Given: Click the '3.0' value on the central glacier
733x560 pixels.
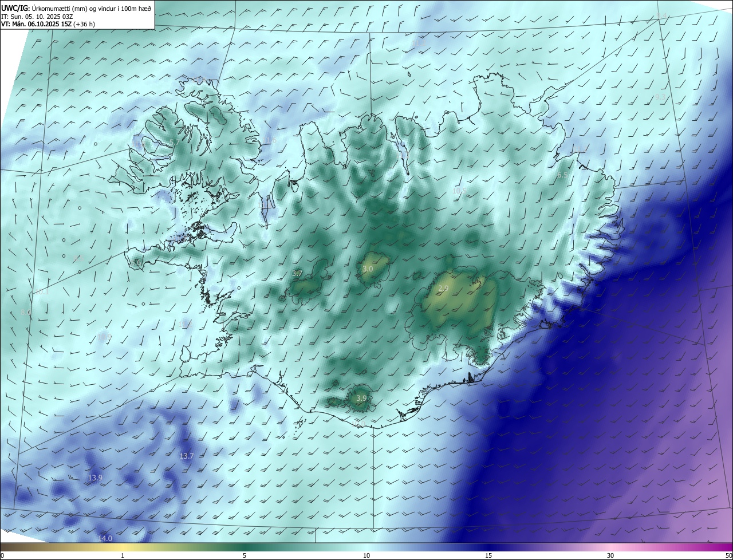Looking at the screenshot, I should click(368, 269).
